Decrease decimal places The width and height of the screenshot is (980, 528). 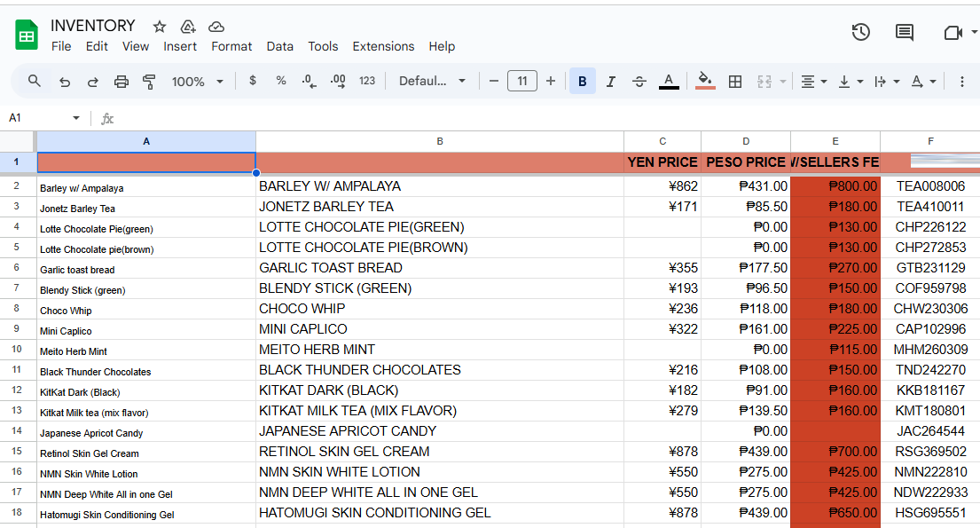pos(309,82)
